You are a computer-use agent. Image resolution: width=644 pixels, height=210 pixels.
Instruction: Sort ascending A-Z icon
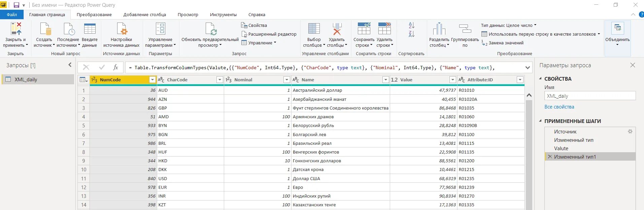[411, 25]
